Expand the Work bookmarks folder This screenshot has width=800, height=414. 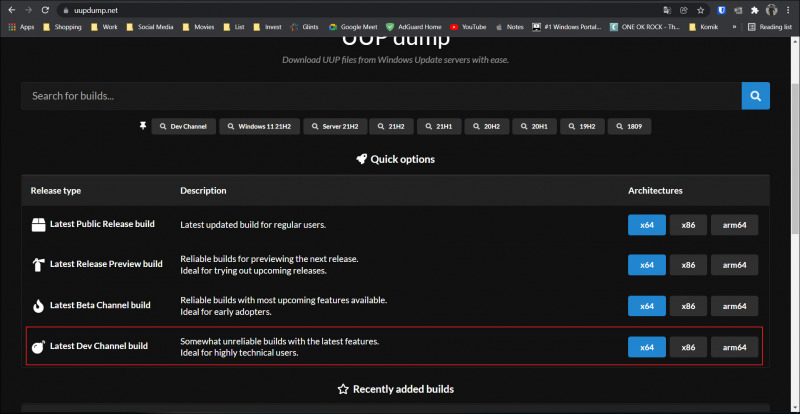104,27
